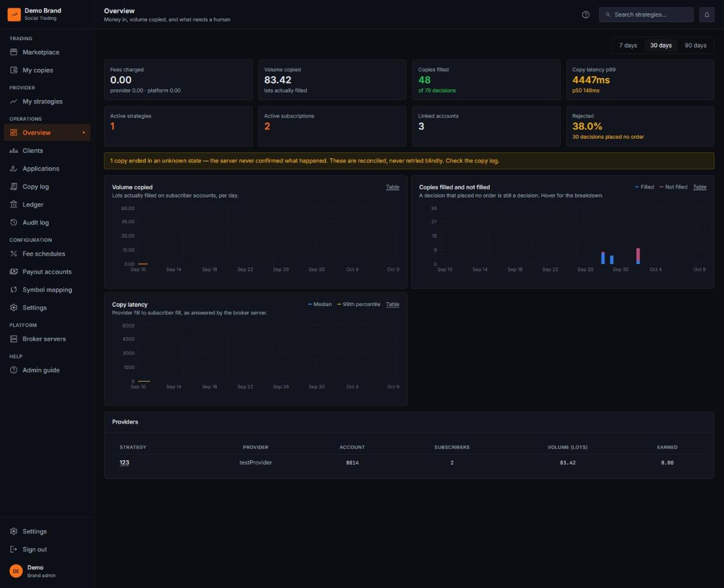
Task: Open the Clients page
Action: pos(47,151)
